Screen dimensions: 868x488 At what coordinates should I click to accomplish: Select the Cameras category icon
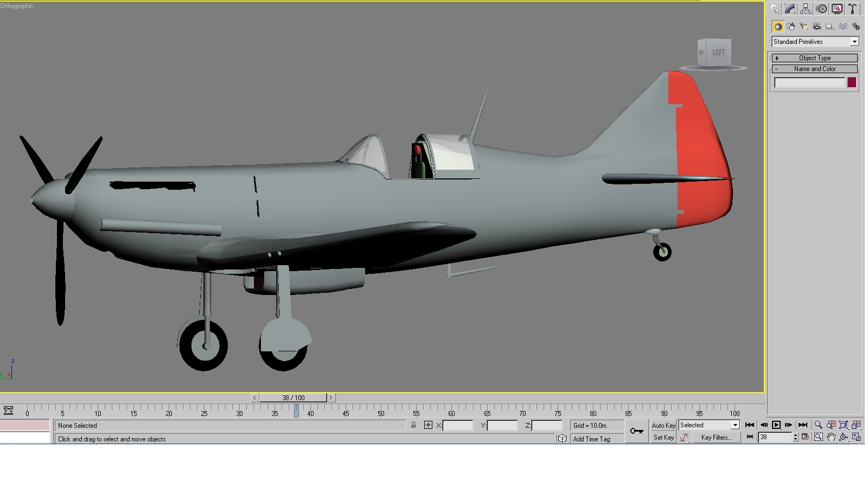pyautogui.click(x=817, y=27)
